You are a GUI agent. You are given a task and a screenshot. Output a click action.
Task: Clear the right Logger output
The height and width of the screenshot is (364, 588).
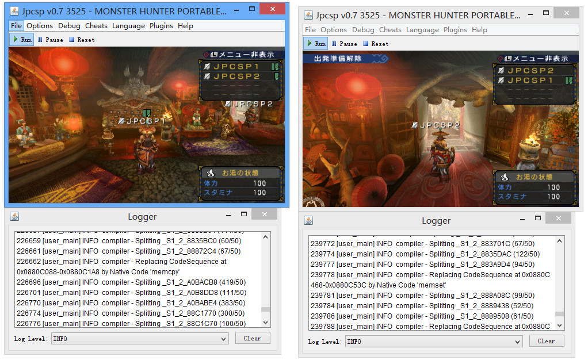tap(546, 341)
